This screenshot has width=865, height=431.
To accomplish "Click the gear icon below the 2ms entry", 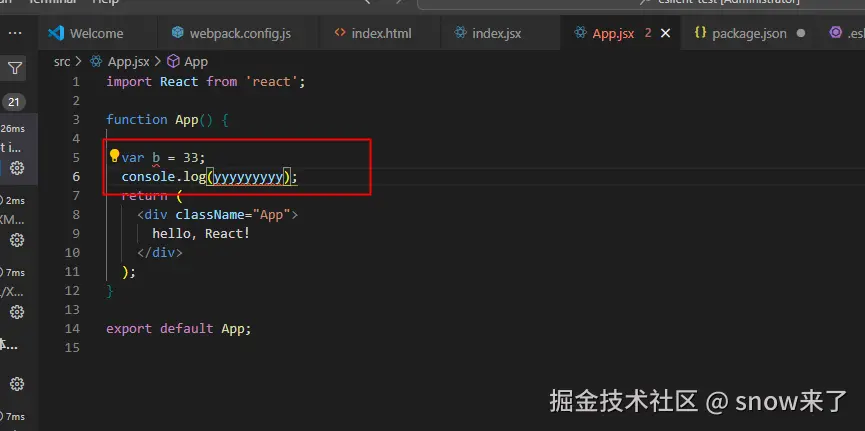I will tap(17, 240).
